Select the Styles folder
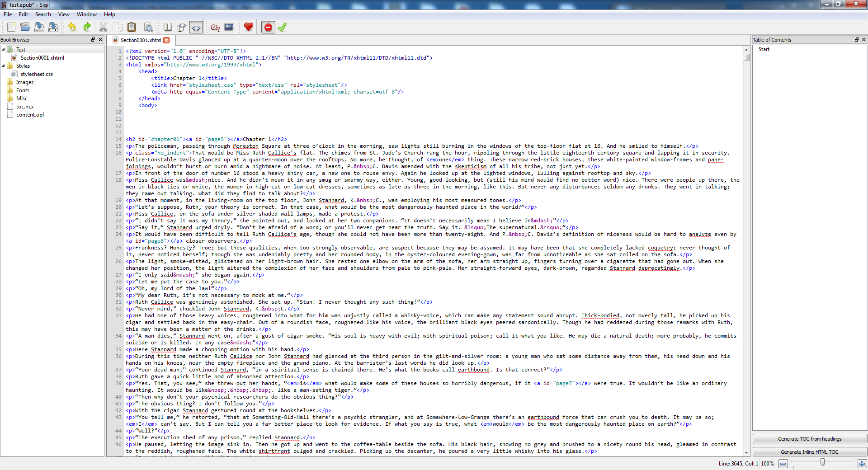 coord(23,66)
